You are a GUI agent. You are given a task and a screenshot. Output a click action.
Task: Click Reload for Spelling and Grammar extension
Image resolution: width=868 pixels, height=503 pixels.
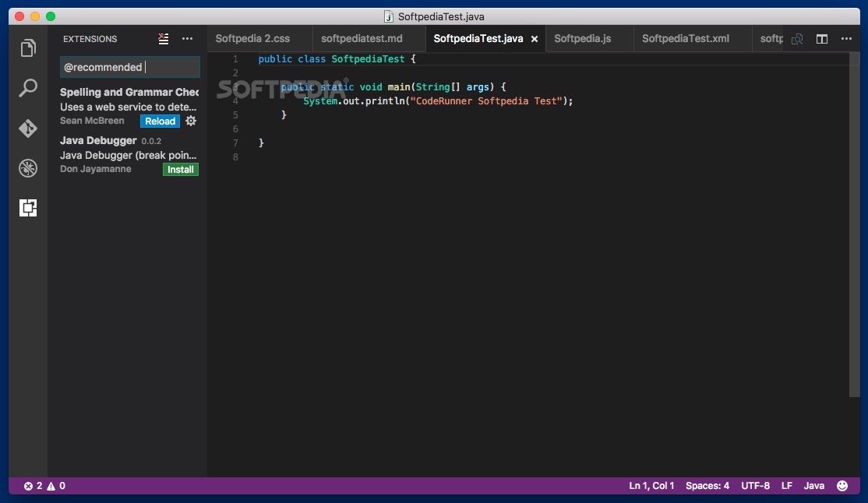coord(160,121)
